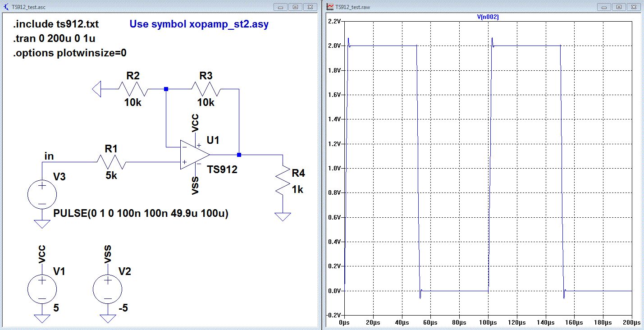The image size is (644, 330).
Task: Click the ground flag connected to R2
Action: 96,89
